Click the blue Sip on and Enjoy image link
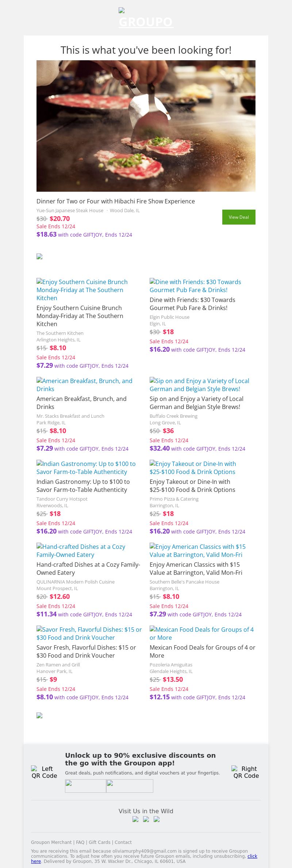The image size is (292, 868). pyautogui.click(x=199, y=385)
